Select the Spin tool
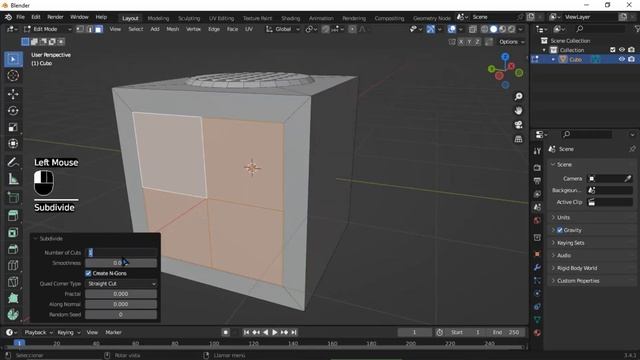The image size is (640, 360). point(13,314)
